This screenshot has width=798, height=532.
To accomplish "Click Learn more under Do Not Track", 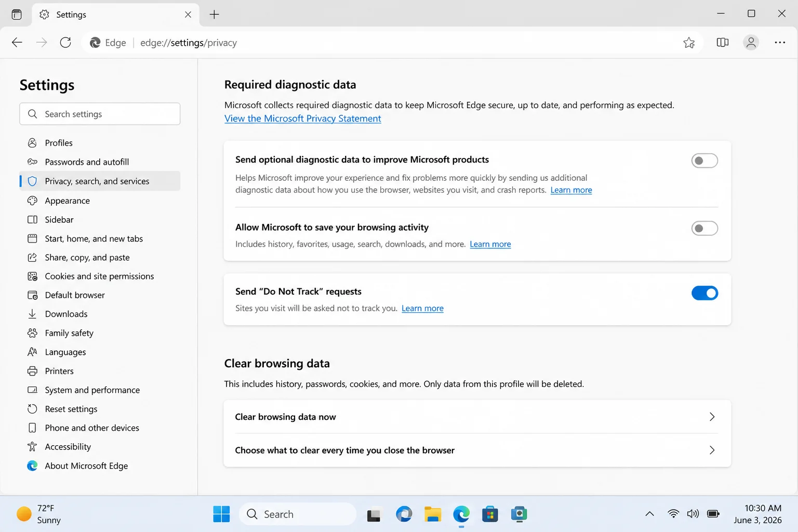I will pyautogui.click(x=422, y=309).
